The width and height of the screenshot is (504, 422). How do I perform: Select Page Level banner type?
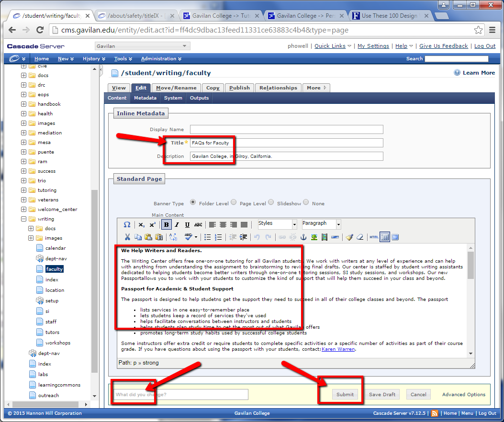[x=234, y=202]
